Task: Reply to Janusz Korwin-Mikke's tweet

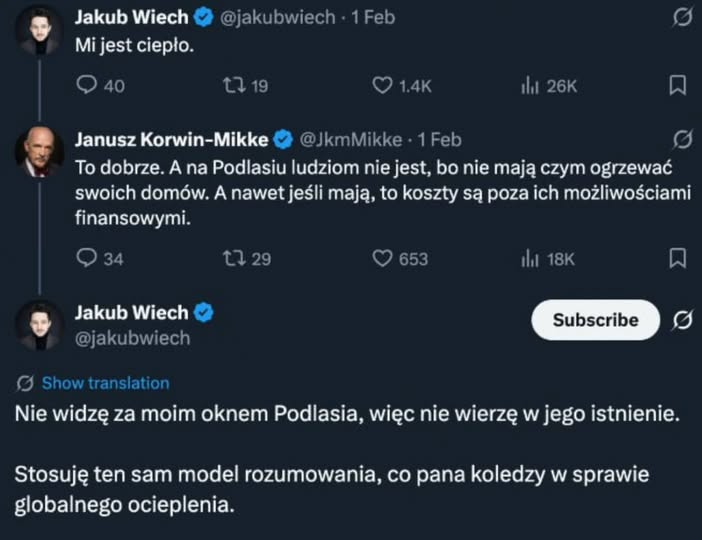Action: coord(87,259)
